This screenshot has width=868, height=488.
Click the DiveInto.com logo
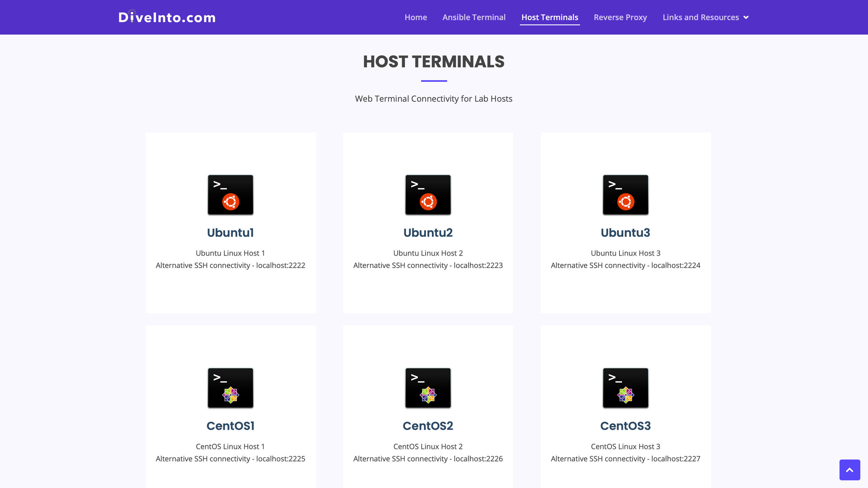point(167,17)
